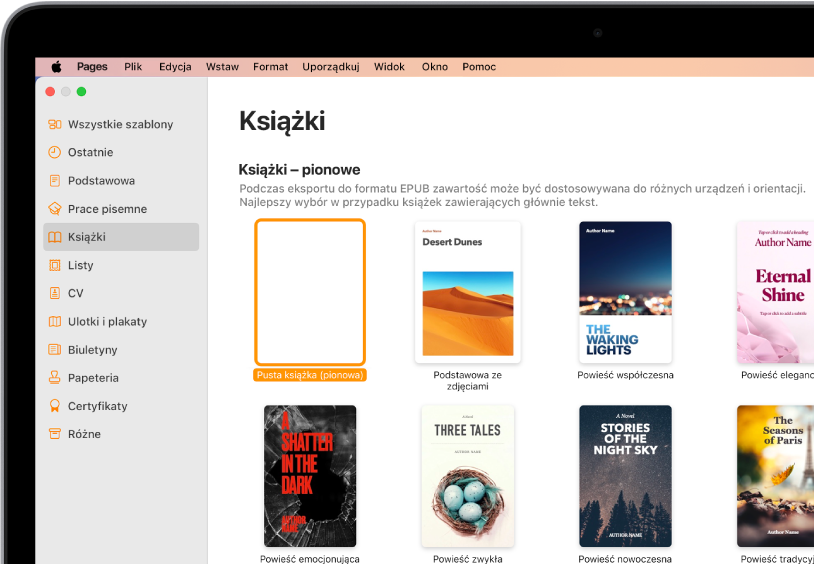Click the Prace pisemne graduation cap icon
This screenshot has height=564, width=814.
(x=55, y=209)
